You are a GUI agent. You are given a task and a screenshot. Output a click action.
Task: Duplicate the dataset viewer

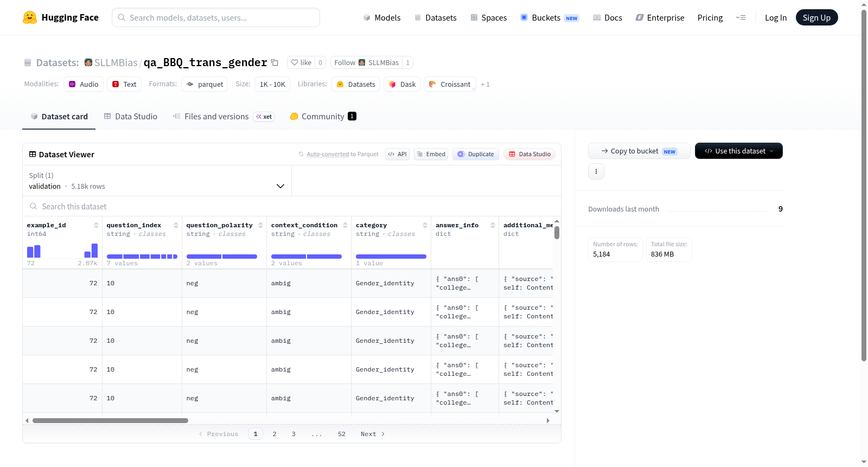[x=476, y=154]
